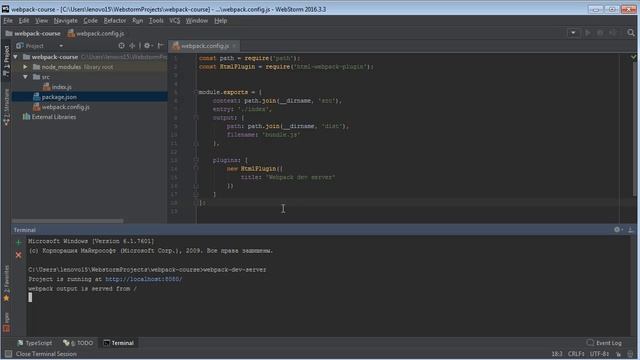
Task: Click the Run (play) toolbar icon
Action: pyautogui.click(x=588, y=33)
